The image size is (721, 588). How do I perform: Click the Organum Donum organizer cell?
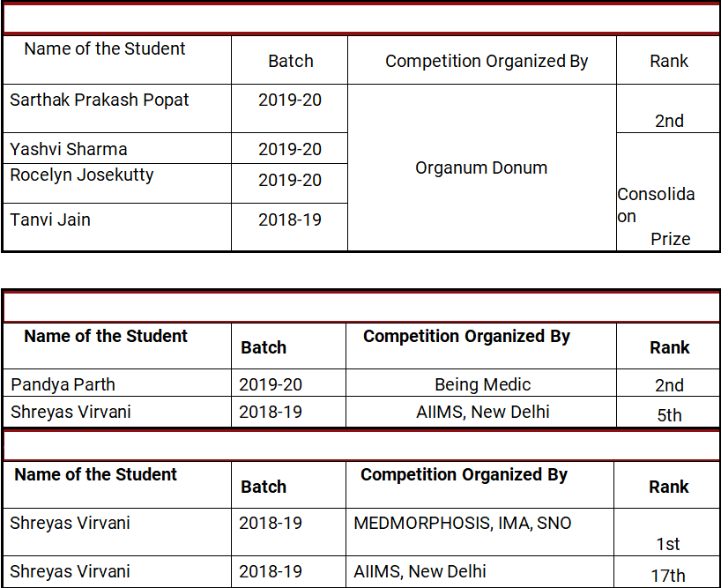coord(481,167)
